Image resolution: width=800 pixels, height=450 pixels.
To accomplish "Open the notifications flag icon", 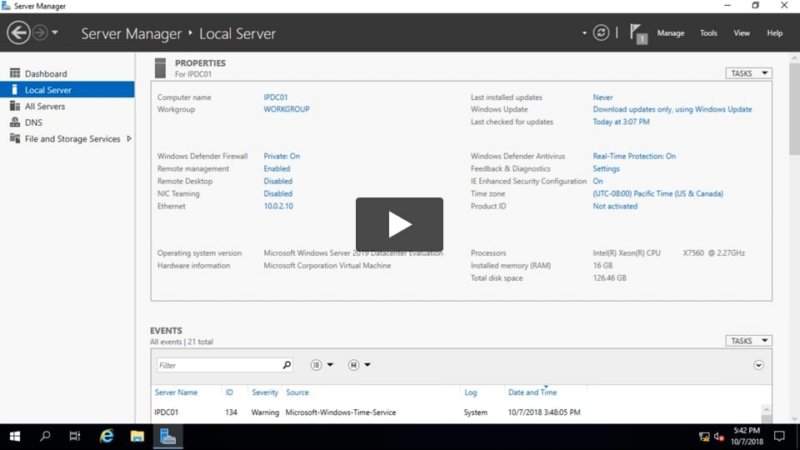I will pos(638,33).
